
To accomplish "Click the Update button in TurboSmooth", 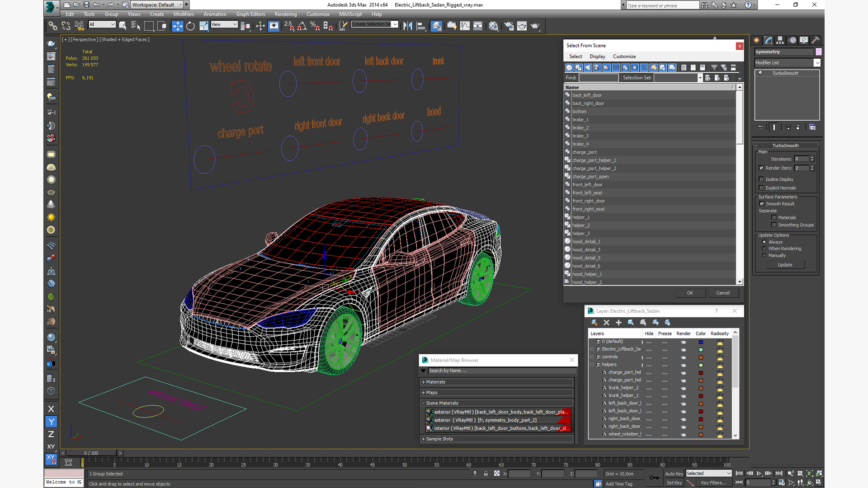I will [785, 265].
